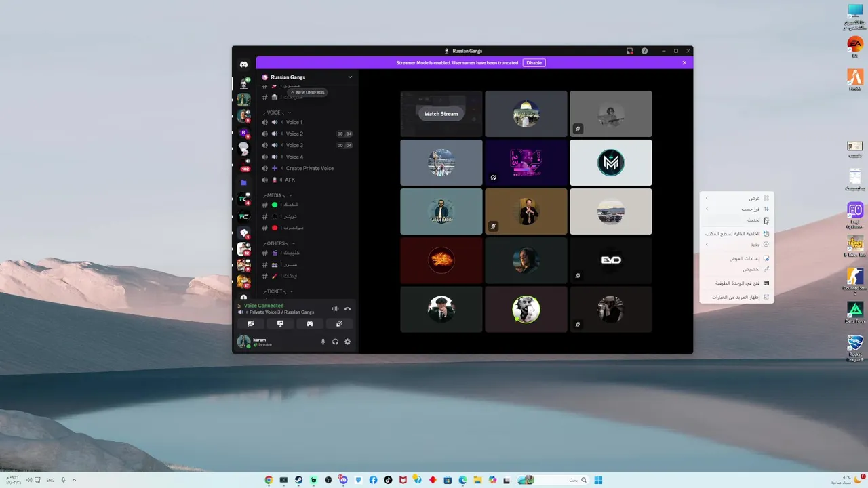Open Private Voice 3 / Russian Gangs link
The image size is (868, 488).
(281, 312)
